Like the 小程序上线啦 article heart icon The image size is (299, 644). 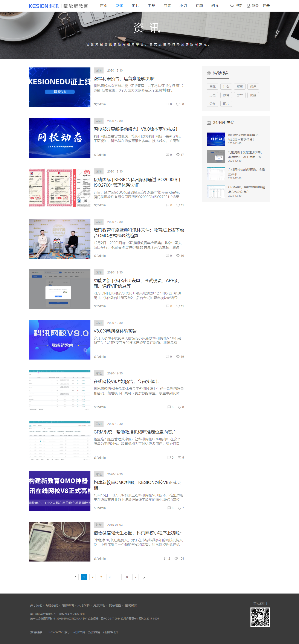pos(176,559)
